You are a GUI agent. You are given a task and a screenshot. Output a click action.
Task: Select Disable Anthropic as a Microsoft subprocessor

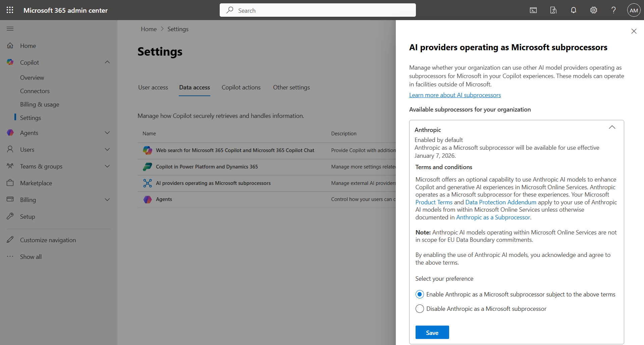(x=420, y=309)
